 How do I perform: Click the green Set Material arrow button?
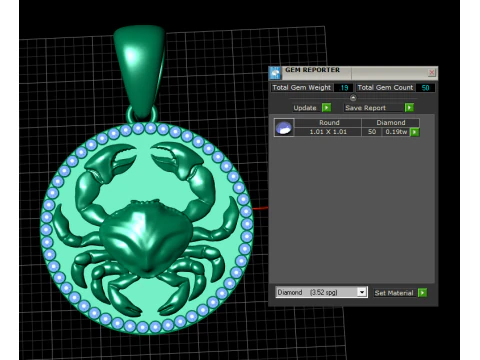pos(422,293)
